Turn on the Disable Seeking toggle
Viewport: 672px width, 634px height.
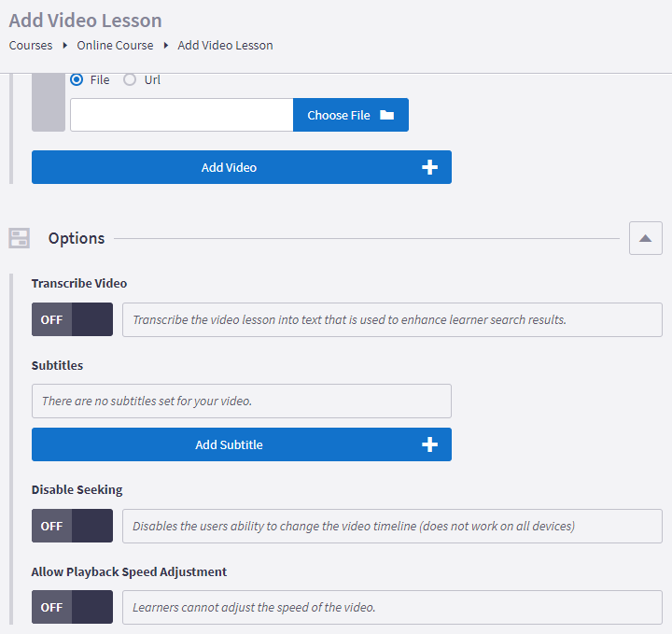pos(72,526)
